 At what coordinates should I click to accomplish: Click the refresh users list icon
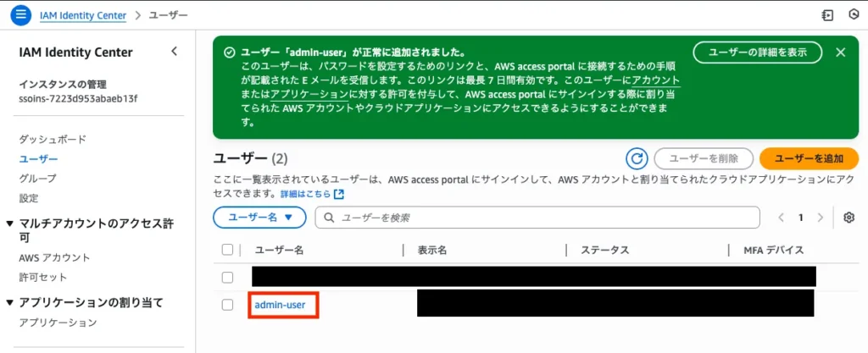(636, 158)
